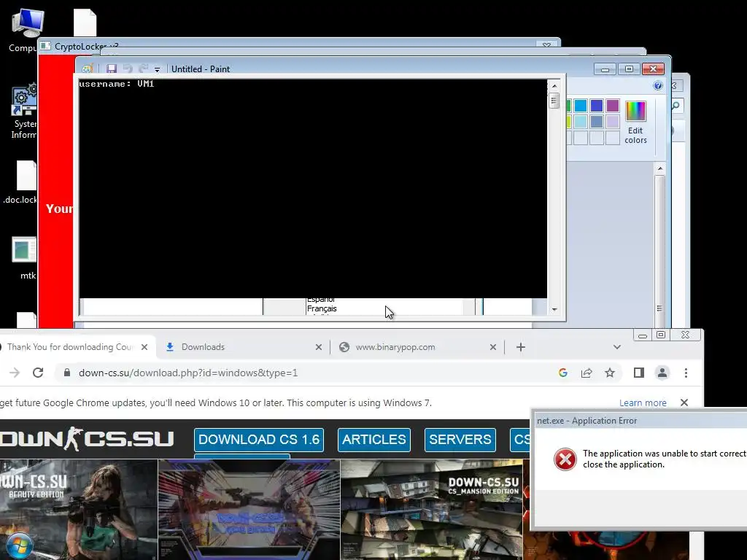Open the System Information desktop shortcut
This screenshot has height=560, width=747.
click(x=24, y=112)
